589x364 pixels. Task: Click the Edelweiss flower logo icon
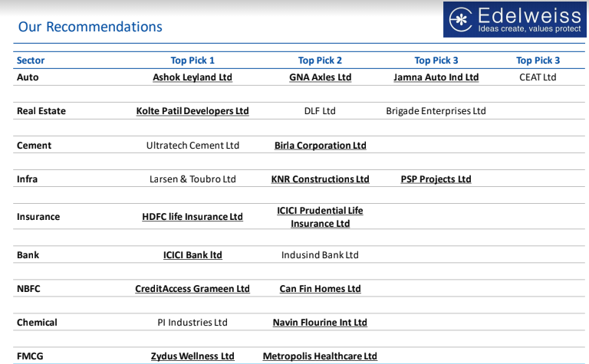coord(460,19)
